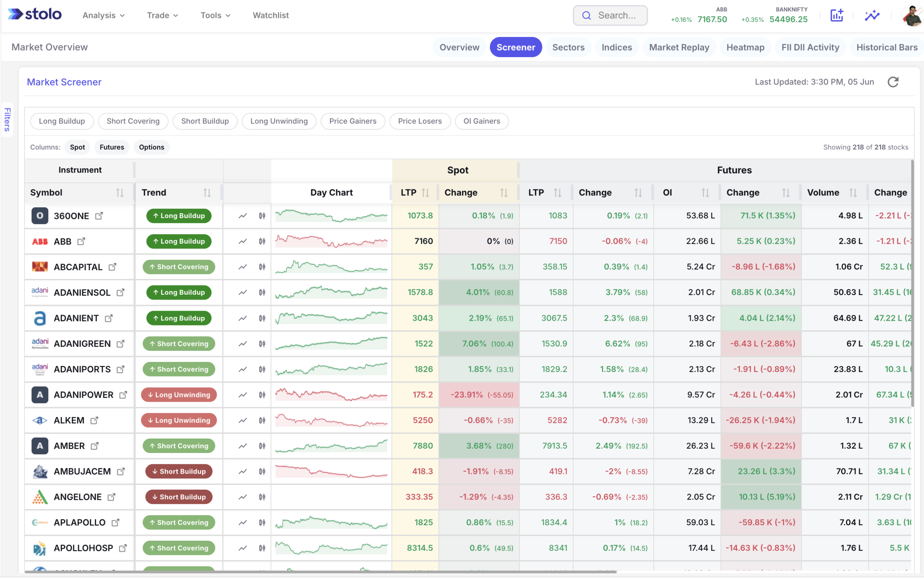The height and width of the screenshot is (578, 924).
Task: Toggle Options columns
Action: point(152,147)
